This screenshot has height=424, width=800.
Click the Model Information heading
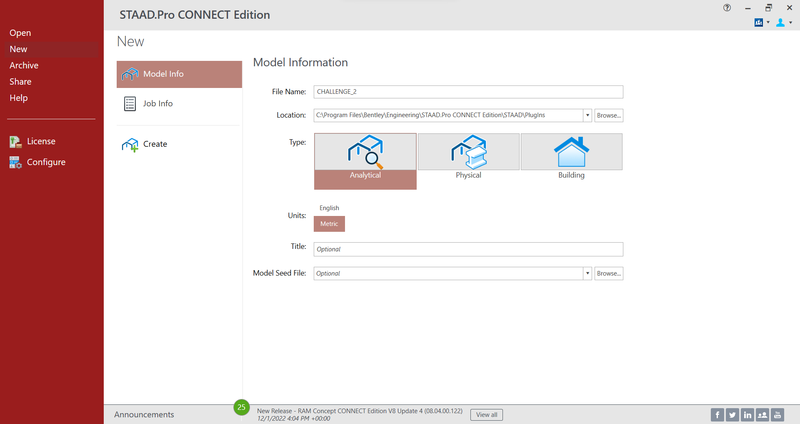[x=301, y=63]
